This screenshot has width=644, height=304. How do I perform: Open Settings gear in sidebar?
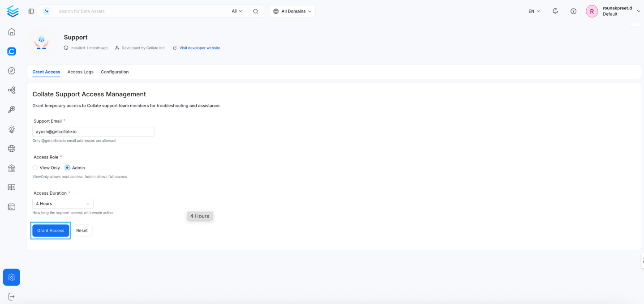pyautogui.click(x=12, y=277)
